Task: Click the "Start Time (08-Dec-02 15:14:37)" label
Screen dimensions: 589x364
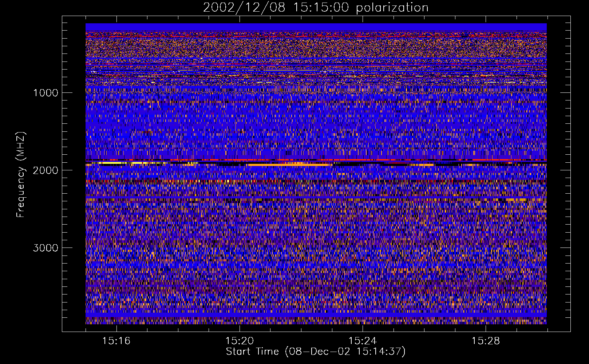Action: click(316, 352)
